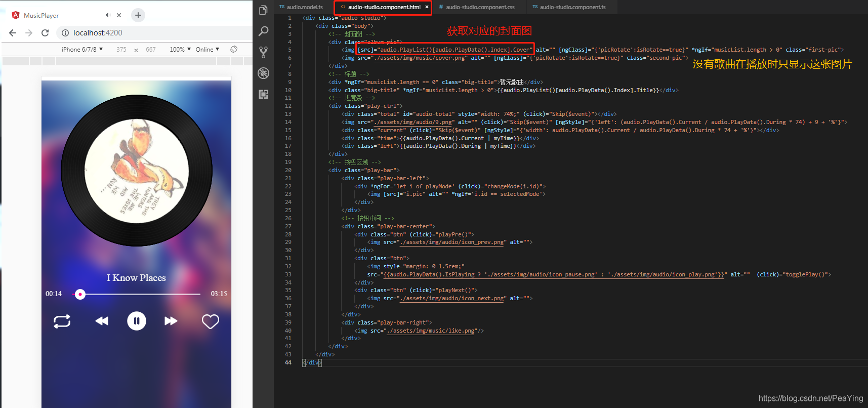The width and height of the screenshot is (868, 408).
Task: Click the spinning vinyl album cover
Action: (137, 171)
